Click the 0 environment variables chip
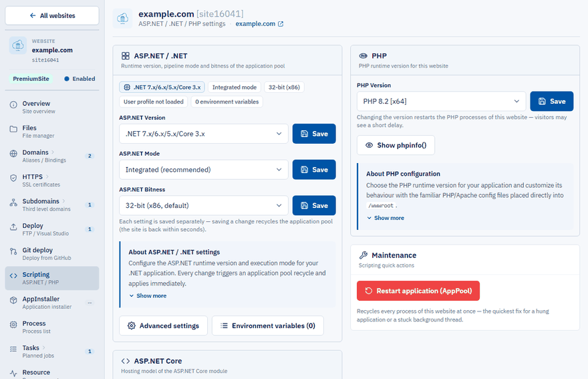The height and width of the screenshot is (379, 588). (227, 102)
